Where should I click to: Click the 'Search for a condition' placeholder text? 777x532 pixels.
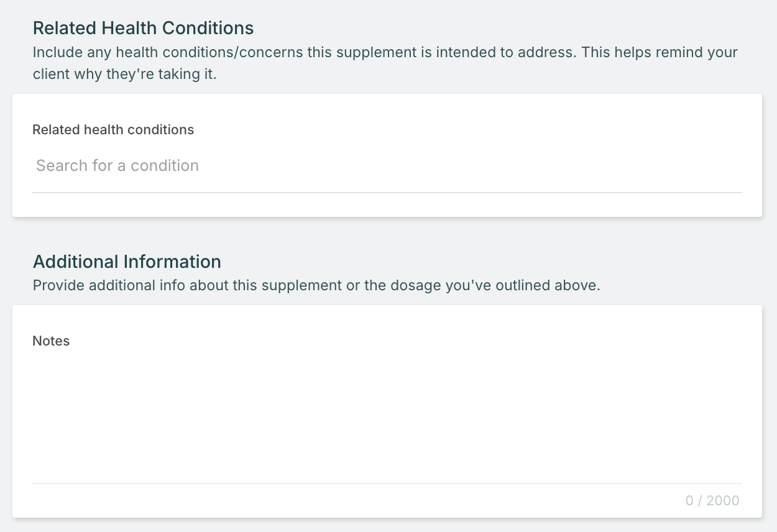(x=117, y=166)
